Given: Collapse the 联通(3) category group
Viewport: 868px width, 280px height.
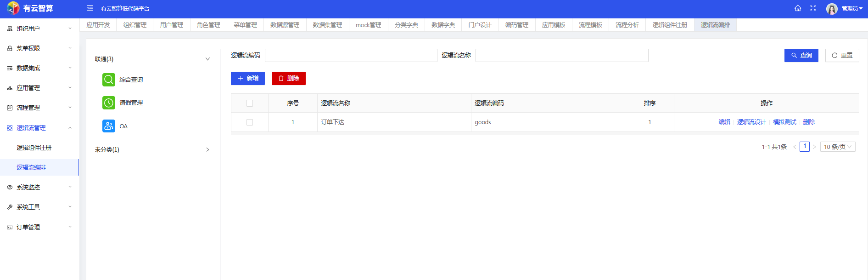Looking at the screenshot, I should [x=207, y=59].
